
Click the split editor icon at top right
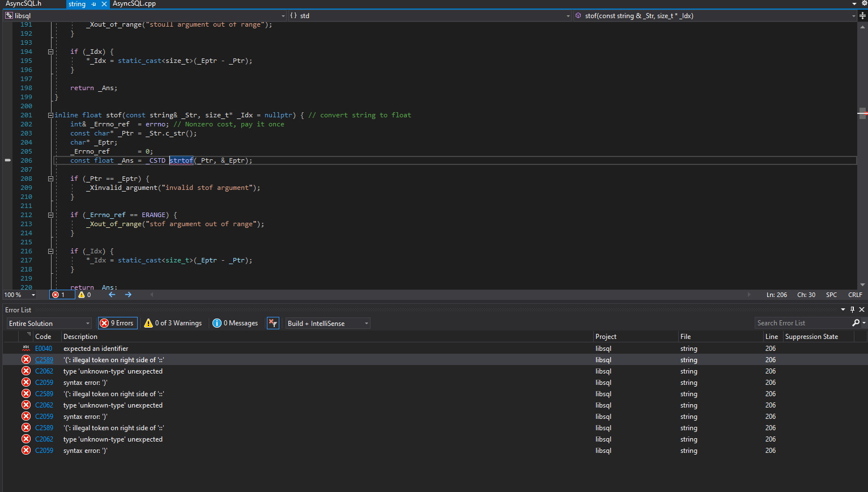(x=862, y=16)
